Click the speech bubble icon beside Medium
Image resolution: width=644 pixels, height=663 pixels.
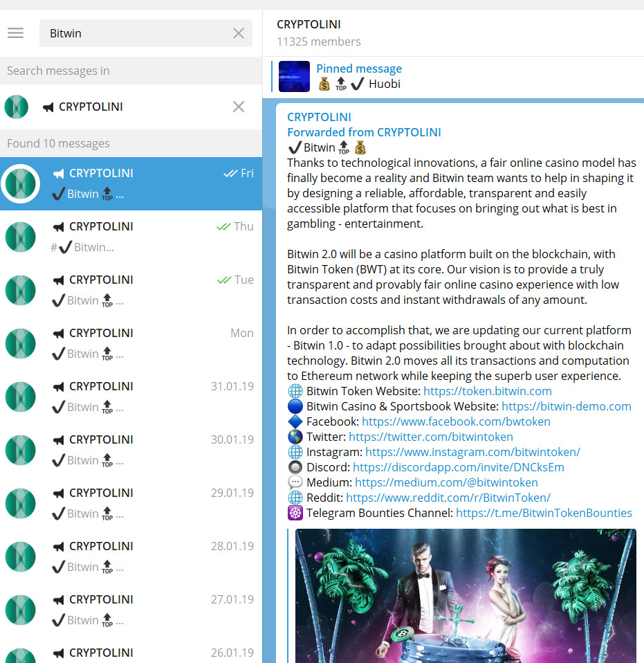click(x=295, y=482)
